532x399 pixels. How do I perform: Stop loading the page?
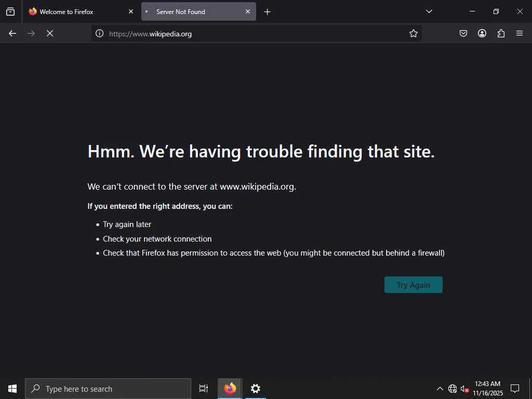coord(50,33)
